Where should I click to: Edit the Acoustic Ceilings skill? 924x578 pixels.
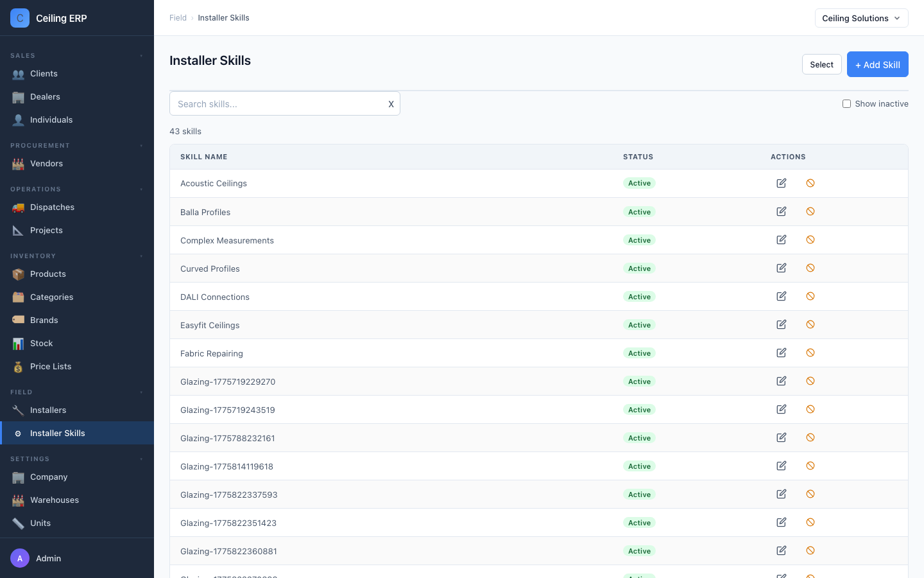point(781,183)
